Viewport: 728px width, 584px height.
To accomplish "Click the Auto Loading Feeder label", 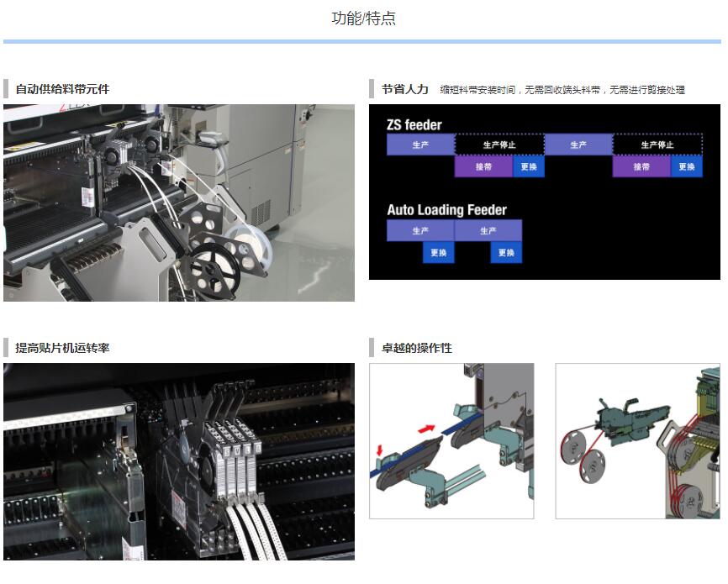I will 446,210.
